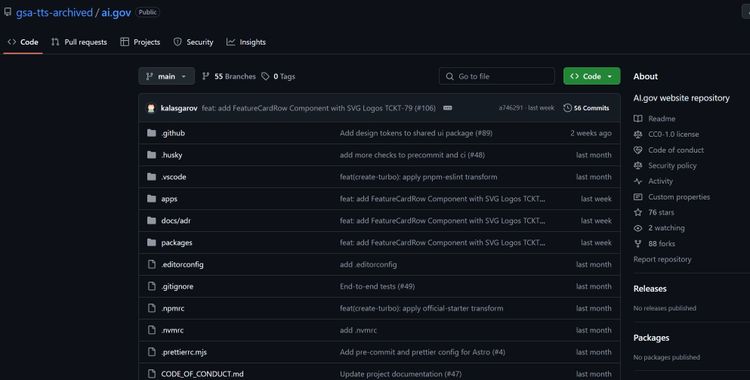Open the 'add more checks to precommit' commit

point(412,155)
